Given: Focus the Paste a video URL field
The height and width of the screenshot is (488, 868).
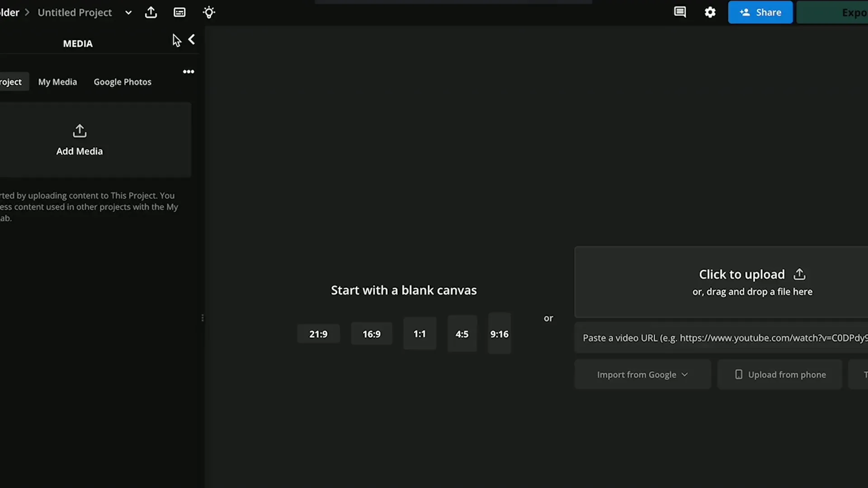Looking at the screenshot, I should 721,338.
